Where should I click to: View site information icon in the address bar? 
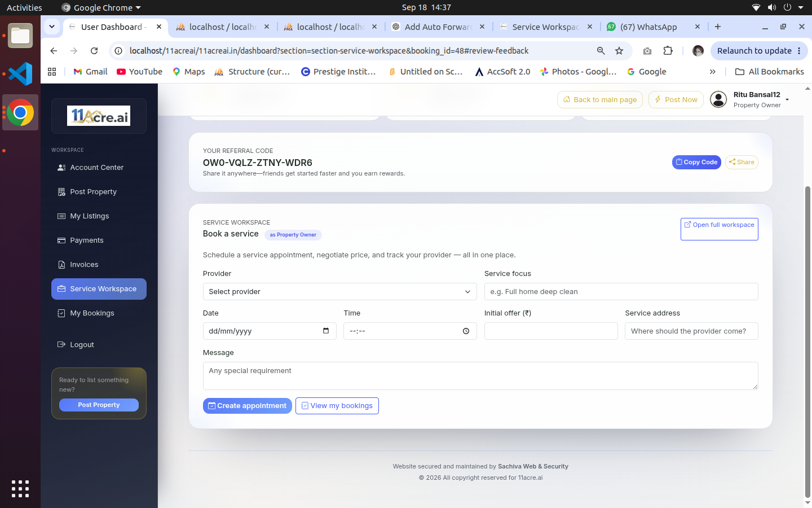(118, 51)
